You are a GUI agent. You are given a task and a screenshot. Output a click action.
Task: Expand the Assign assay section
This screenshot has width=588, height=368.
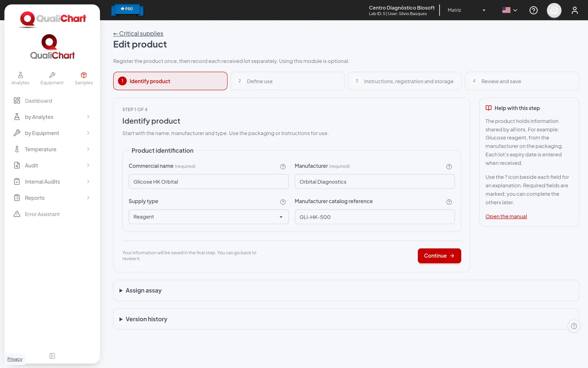(x=346, y=290)
